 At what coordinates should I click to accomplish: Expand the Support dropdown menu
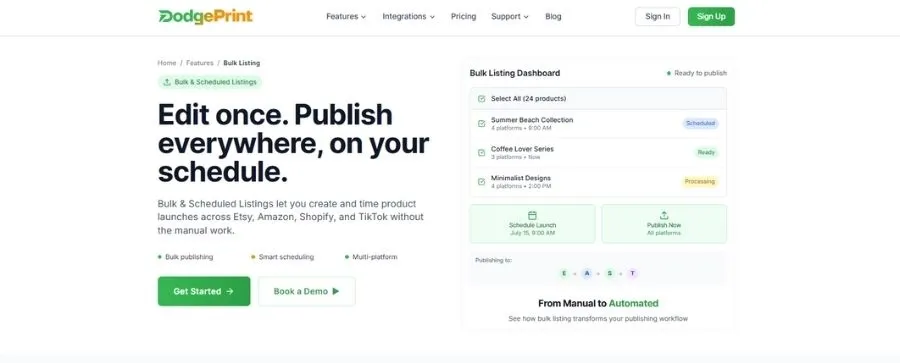click(510, 17)
